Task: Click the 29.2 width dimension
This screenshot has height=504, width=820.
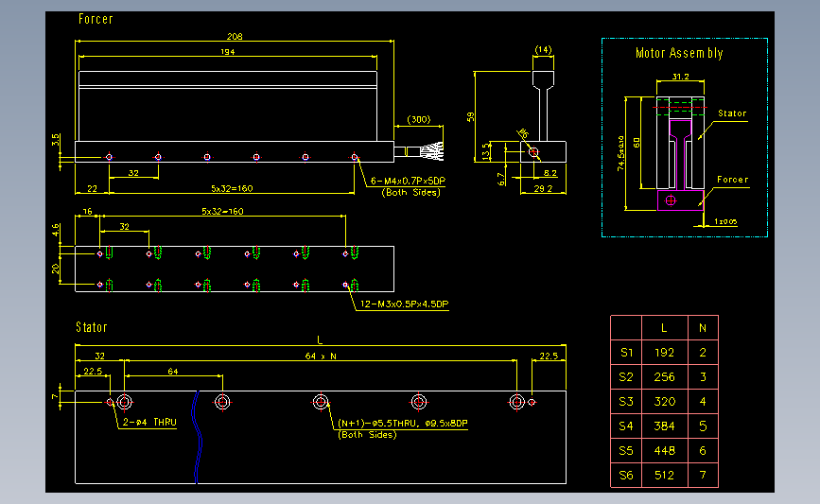Action: pos(543,189)
